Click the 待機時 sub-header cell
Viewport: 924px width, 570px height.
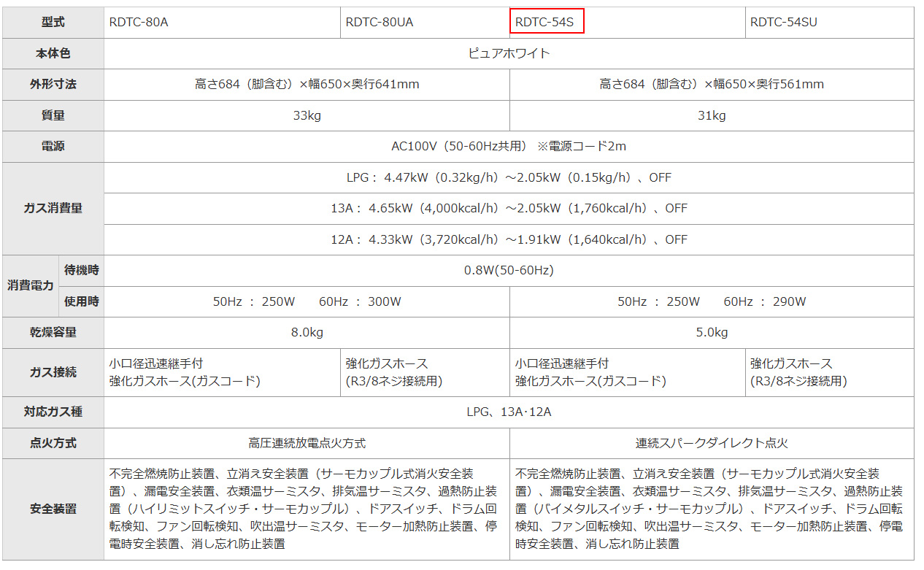coord(80,270)
